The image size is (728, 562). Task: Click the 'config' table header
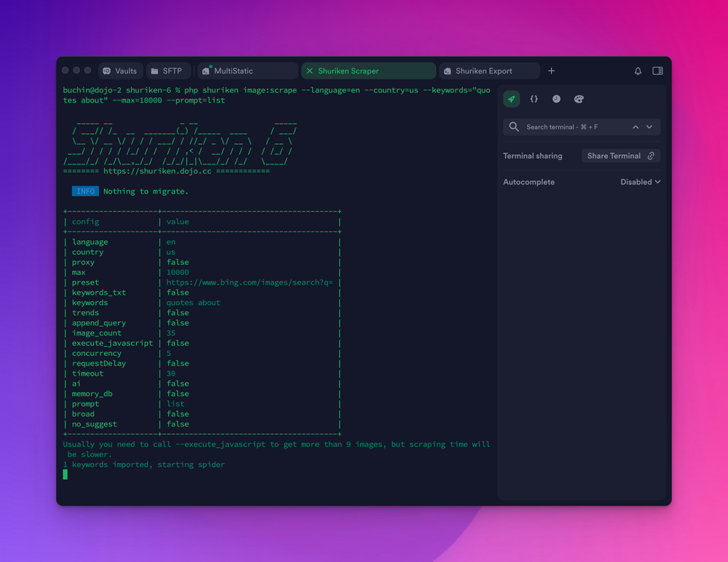(85, 222)
